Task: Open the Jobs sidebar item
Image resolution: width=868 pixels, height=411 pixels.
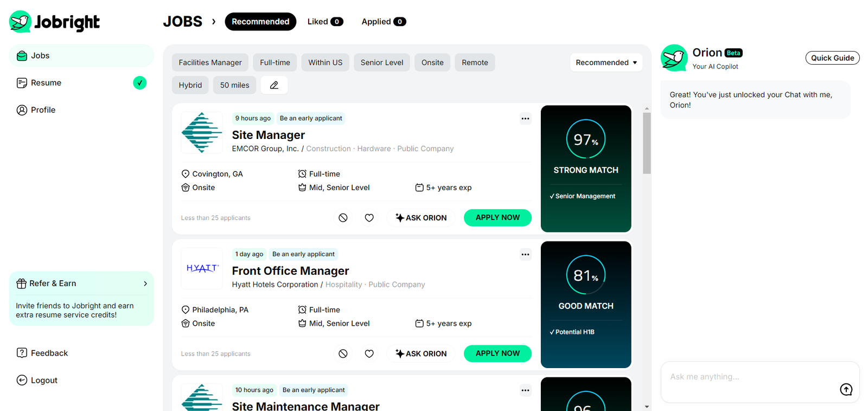Action: click(81, 55)
